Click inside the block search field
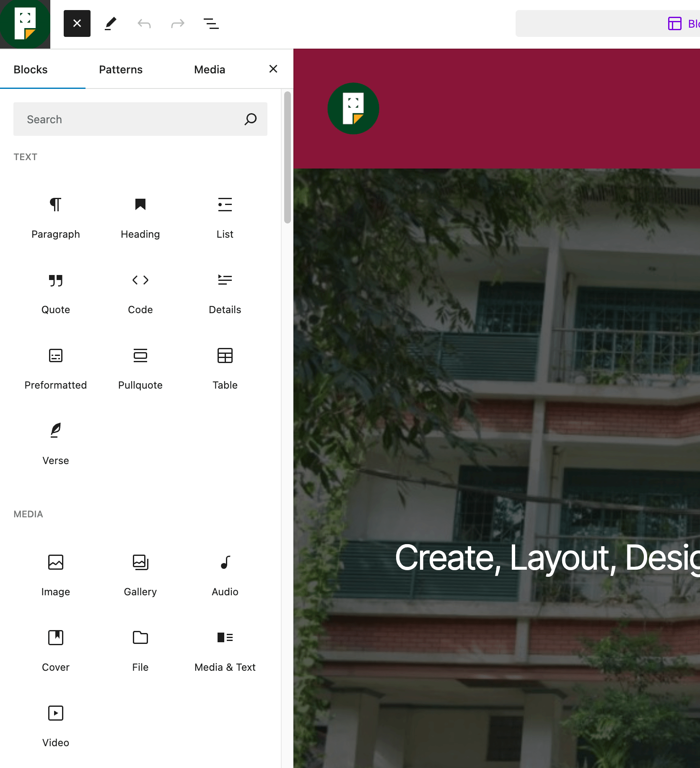 pos(126,119)
